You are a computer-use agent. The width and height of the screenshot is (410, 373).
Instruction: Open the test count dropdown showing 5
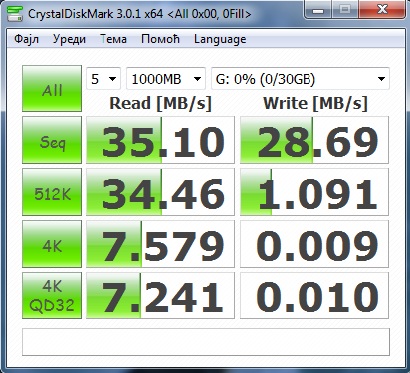click(x=103, y=79)
